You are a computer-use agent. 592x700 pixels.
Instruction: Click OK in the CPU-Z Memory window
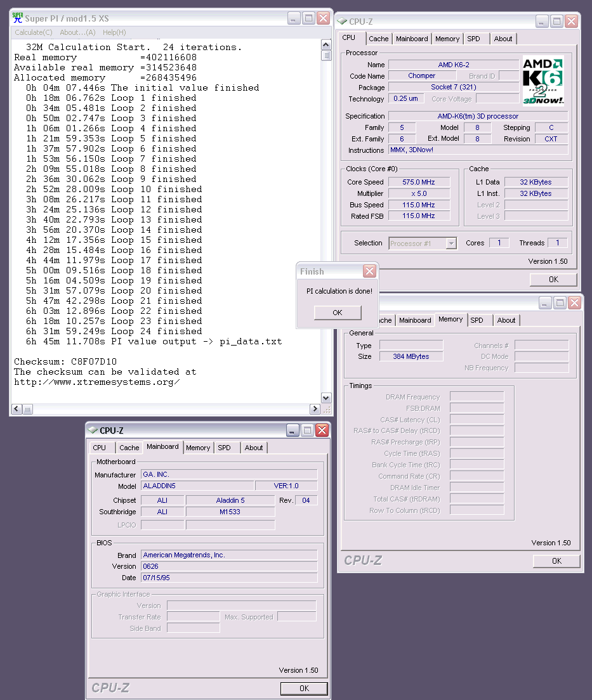(556, 561)
